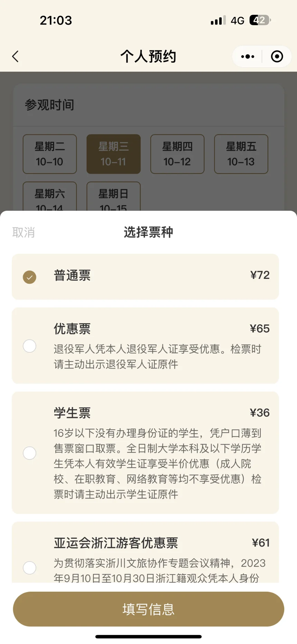This screenshot has width=297, height=644.
Task: Tap the 学生票 description text
Action: [157, 464]
